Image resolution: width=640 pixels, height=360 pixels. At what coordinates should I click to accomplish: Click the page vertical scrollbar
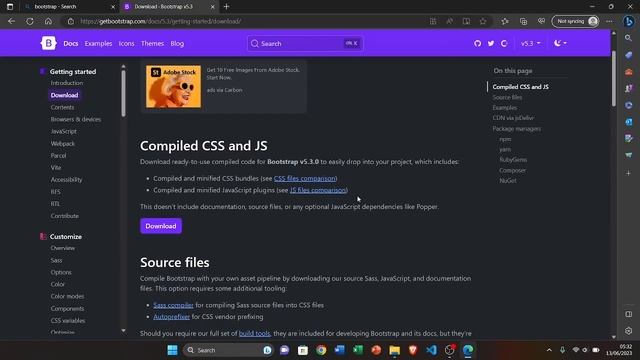tap(613, 78)
